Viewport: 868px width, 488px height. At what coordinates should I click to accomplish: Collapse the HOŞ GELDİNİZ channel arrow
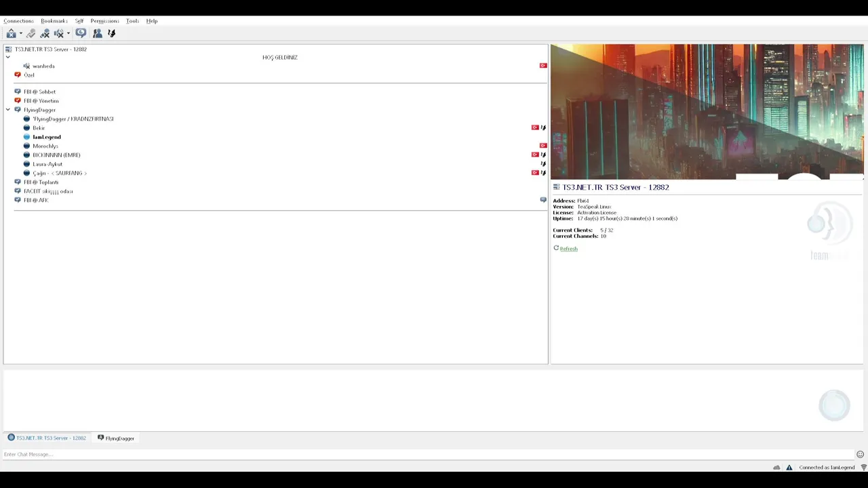coord(8,58)
